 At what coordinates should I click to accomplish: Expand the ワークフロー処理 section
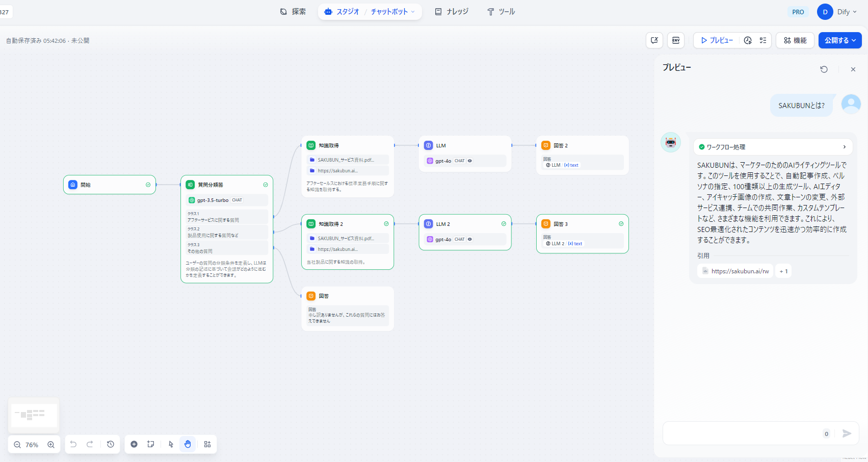pos(773,147)
